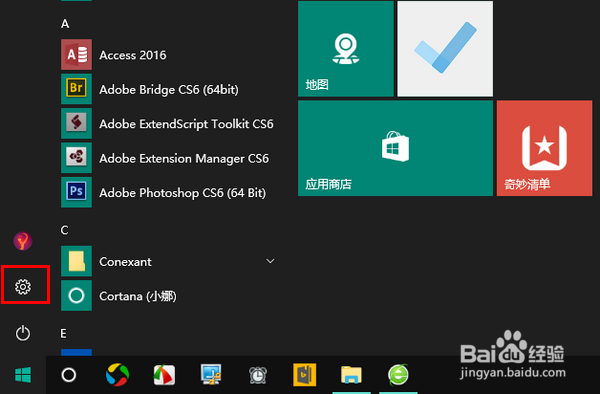Click the Access 2016 label

pyautogui.click(x=133, y=55)
